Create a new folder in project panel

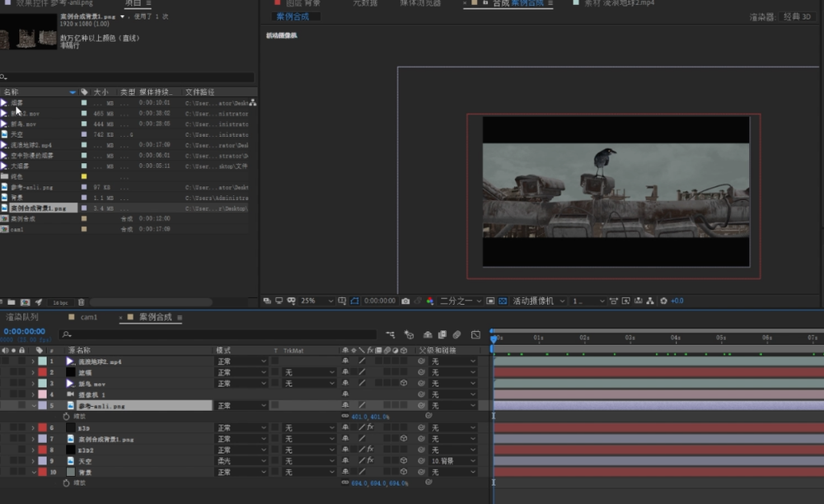pyautogui.click(x=13, y=302)
